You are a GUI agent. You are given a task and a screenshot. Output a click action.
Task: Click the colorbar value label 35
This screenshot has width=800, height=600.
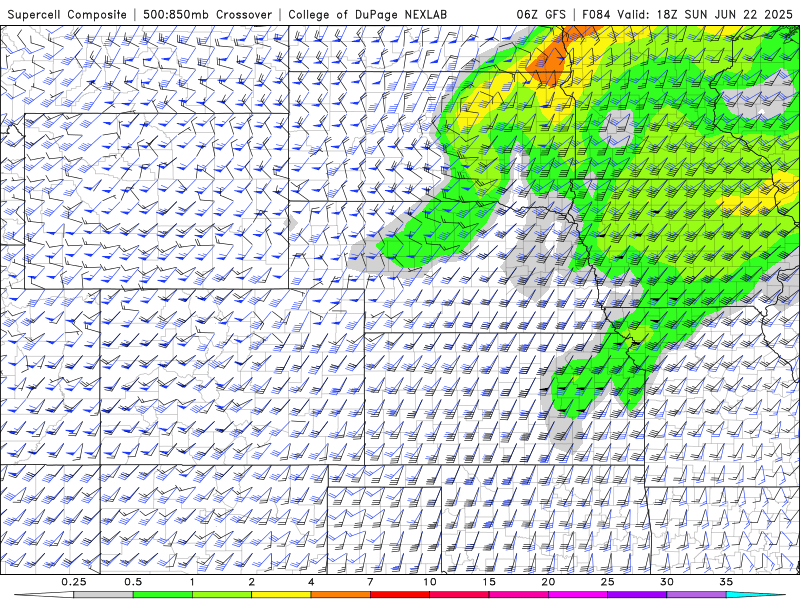pyautogui.click(x=726, y=582)
